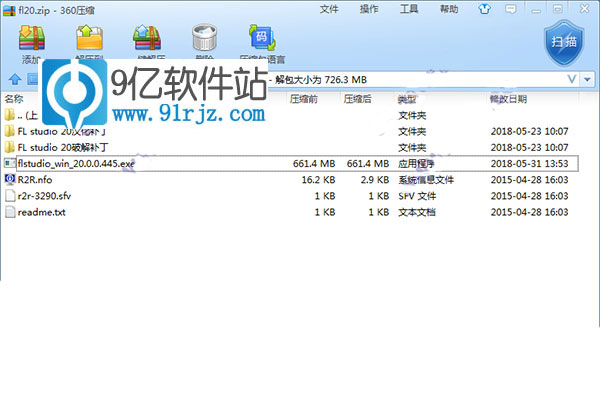Open the V chevron in path bar

click(x=572, y=79)
